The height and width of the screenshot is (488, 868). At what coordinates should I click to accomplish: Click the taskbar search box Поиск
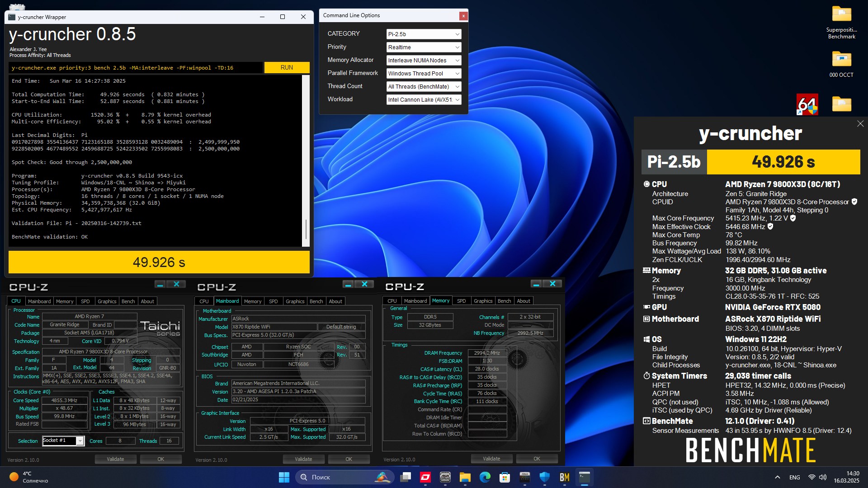[x=344, y=477]
